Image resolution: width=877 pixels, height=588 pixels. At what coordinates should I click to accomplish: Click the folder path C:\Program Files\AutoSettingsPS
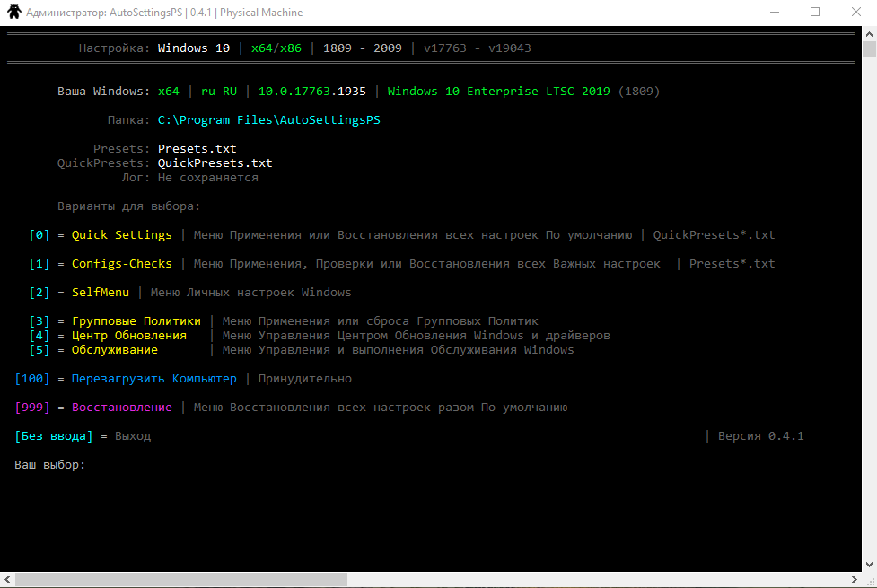tap(268, 119)
